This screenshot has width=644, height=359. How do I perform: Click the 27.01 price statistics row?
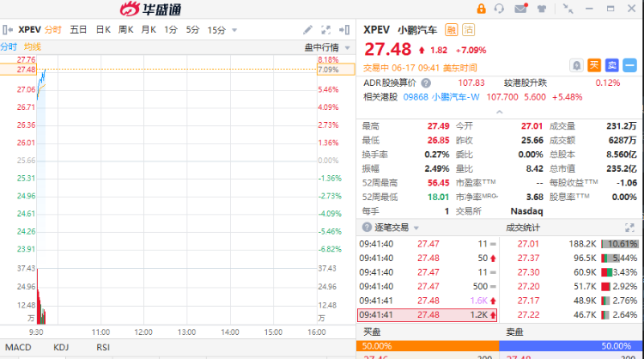click(571, 244)
